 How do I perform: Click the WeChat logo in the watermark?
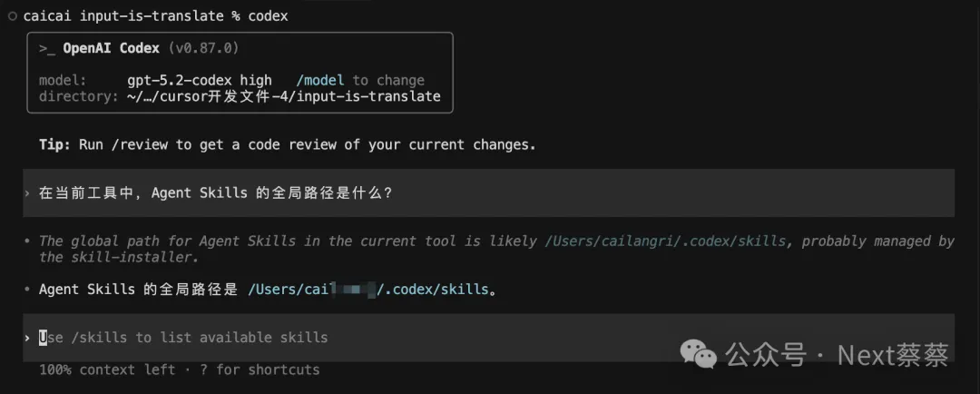(x=701, y=354)
